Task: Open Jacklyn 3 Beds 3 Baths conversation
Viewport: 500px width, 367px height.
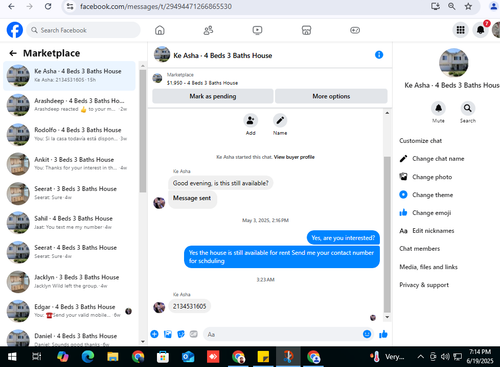Action: (69, 281)
